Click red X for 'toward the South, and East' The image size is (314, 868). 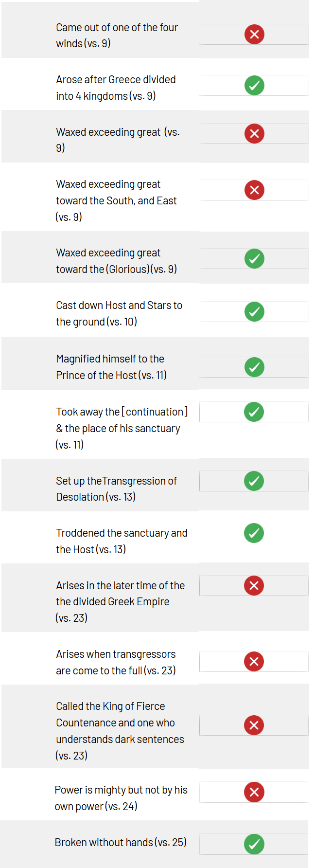click(254, 190)
